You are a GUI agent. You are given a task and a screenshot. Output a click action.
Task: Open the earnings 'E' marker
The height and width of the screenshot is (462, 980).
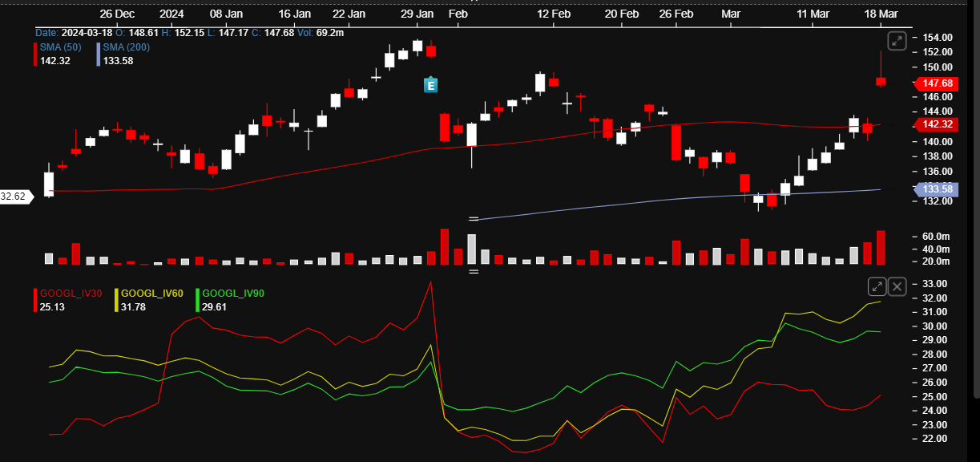pyautogui.click(x=430, y=84)
